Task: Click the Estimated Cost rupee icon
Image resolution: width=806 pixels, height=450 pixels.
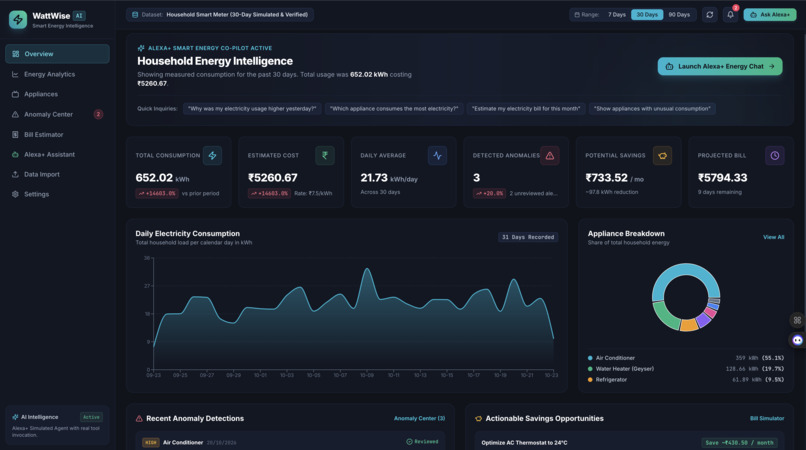Action: pyautogui.click(x=325, y=155)
